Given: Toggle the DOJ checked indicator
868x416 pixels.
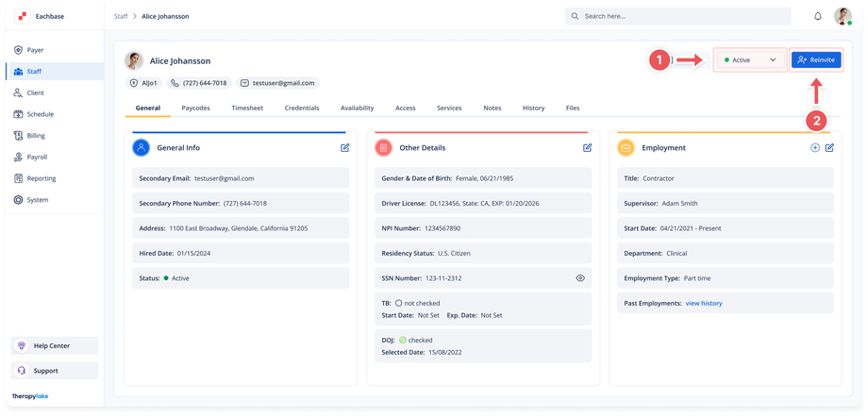Looking at the screenshot, I should point(402,340).
